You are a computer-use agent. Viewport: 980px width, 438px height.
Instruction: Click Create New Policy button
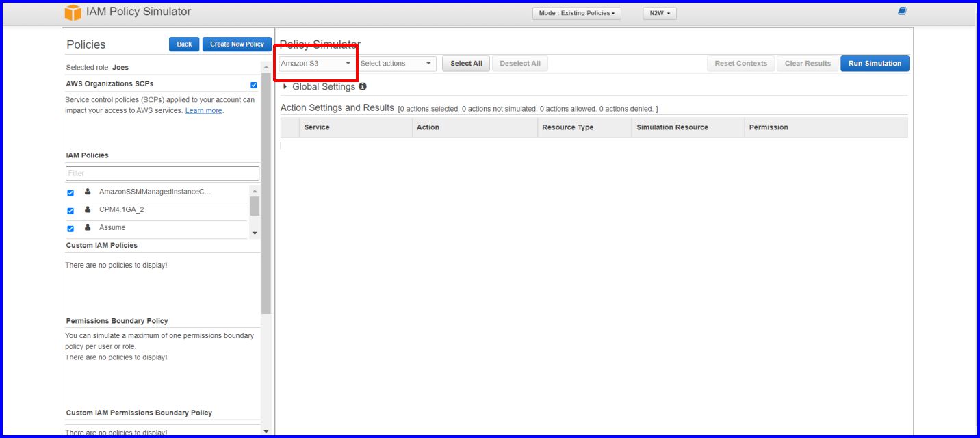237,44
